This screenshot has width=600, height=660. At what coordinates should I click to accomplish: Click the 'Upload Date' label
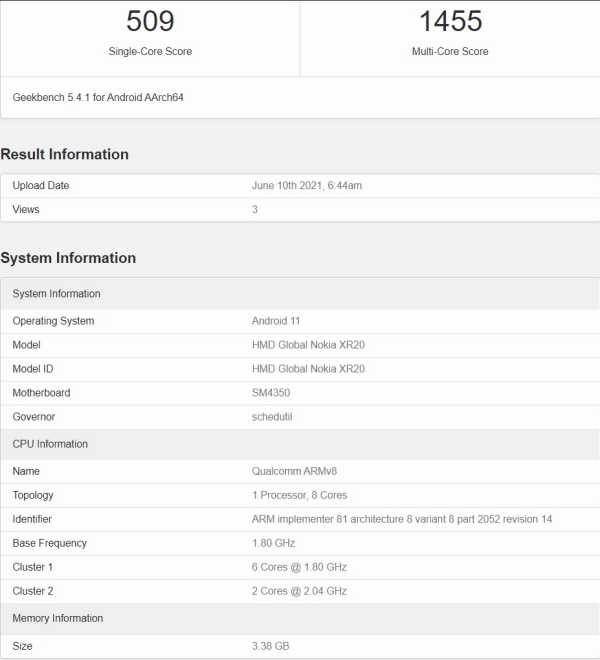[40, 186]
